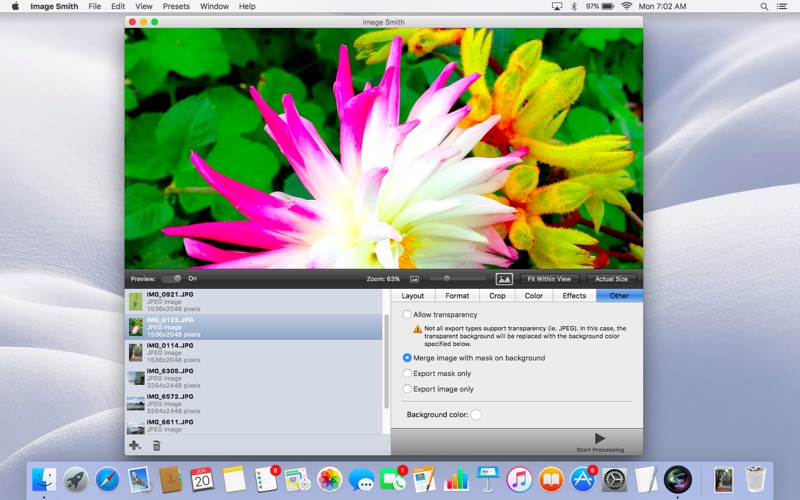The width and height of the screenshot is (800, 500).
Task: Open the Background color swatch
Action: 476,414
